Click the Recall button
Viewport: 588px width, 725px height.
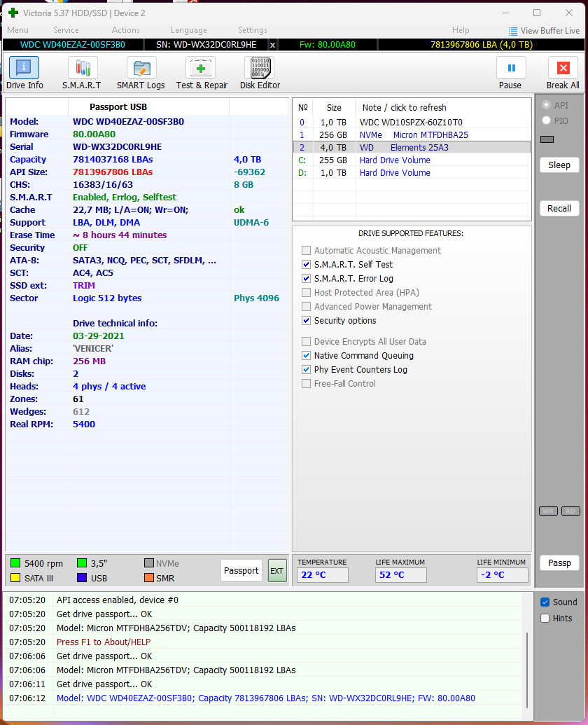click(559, 209)
